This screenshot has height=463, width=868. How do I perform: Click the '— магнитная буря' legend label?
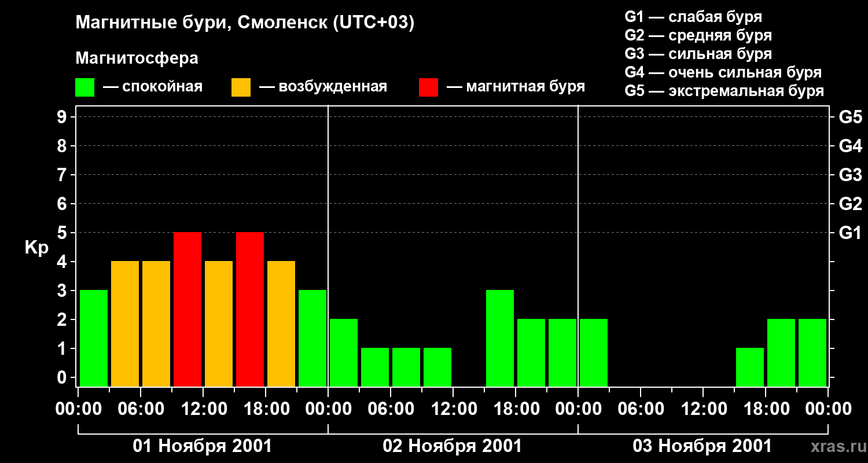point(516,87)
